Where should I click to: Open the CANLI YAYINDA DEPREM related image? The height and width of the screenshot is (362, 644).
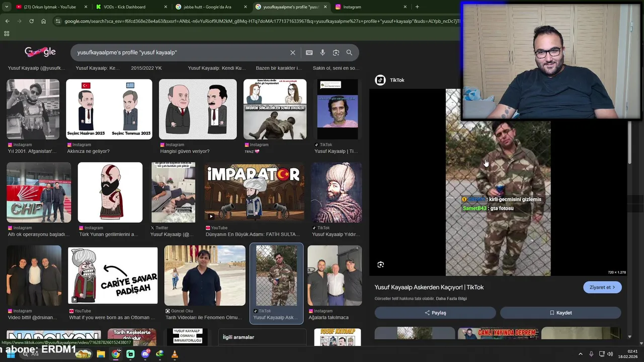498,334
